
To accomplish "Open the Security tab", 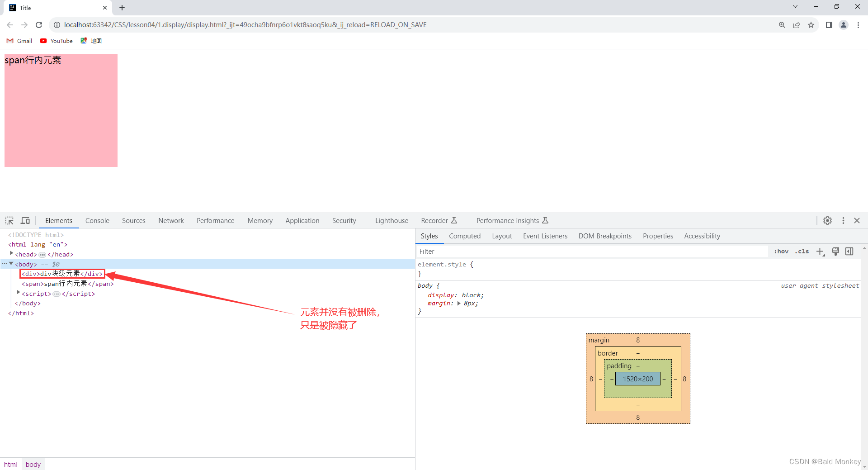I will 344,220.
